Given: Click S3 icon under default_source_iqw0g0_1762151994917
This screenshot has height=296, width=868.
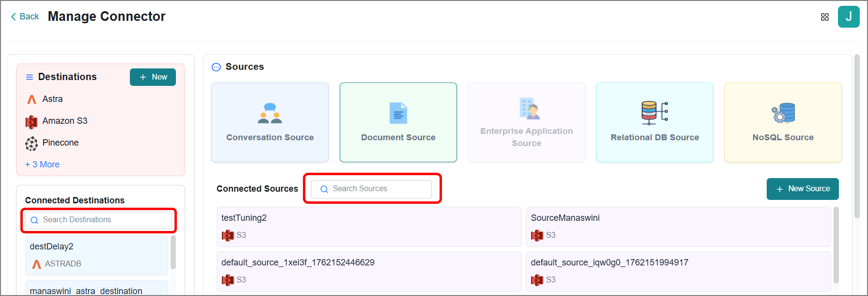Looking at the screenshot, I should tap(537, 280).
